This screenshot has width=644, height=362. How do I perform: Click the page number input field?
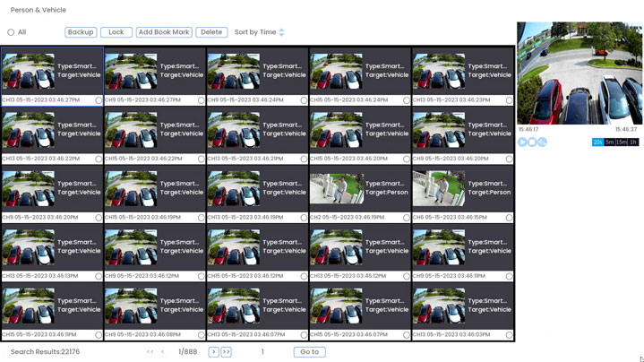[262, 352]
